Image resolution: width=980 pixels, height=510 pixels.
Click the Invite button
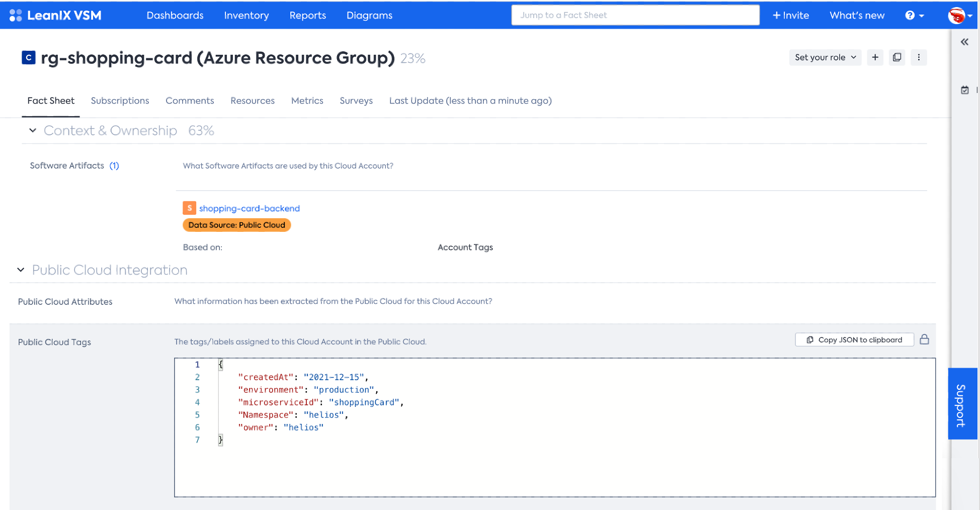point(791,16)
